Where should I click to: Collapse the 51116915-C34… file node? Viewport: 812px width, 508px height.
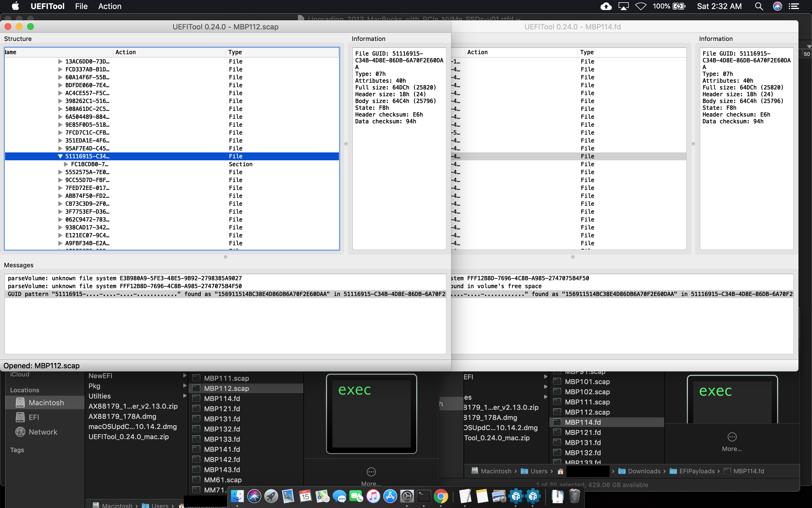[x=60, y=156]
